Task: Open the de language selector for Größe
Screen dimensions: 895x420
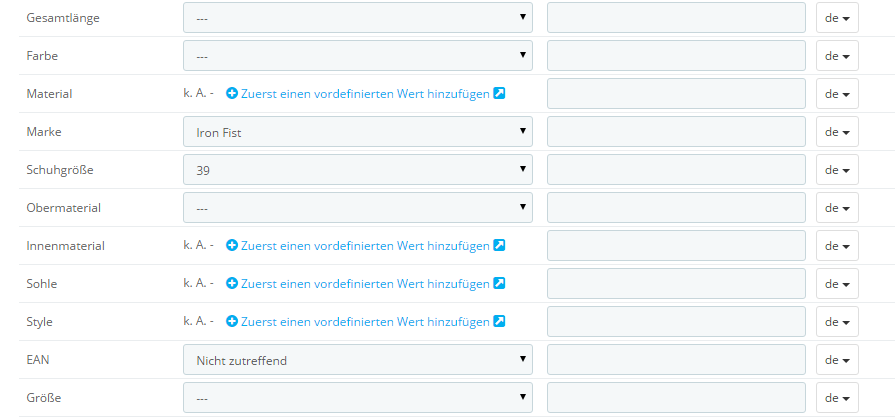Action: pos(837,398)
